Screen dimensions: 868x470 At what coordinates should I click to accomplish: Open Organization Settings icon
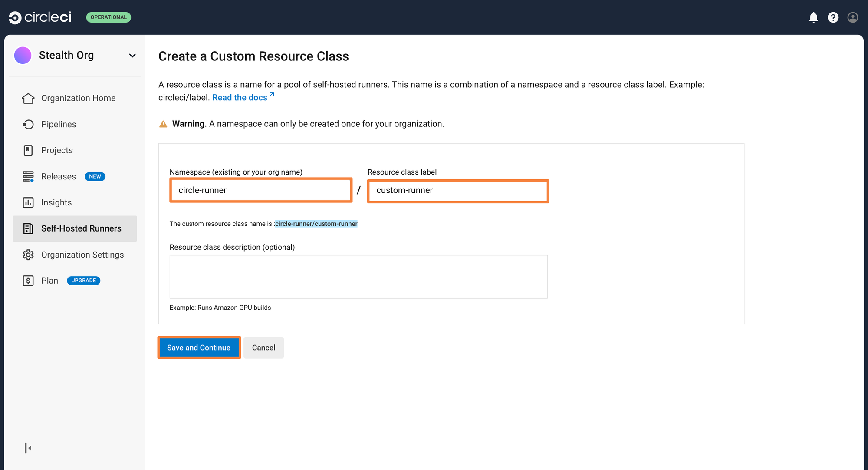coord(27,254)
